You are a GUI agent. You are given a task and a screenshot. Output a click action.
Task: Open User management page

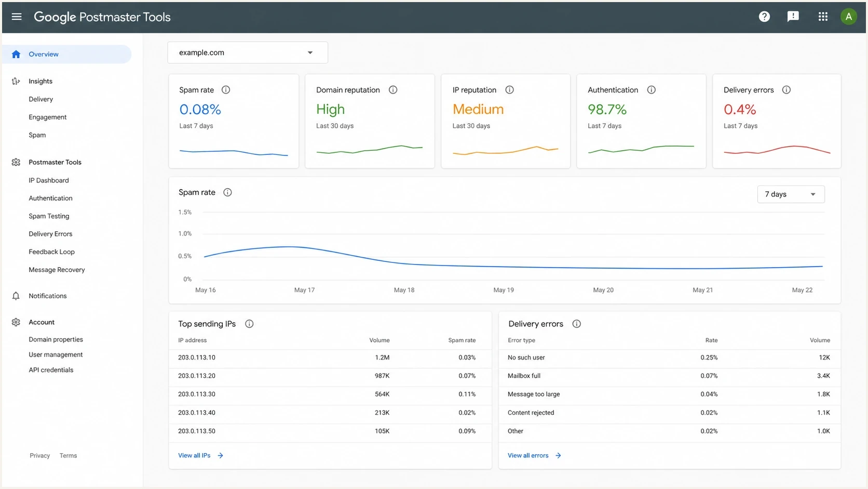point(56,354)
